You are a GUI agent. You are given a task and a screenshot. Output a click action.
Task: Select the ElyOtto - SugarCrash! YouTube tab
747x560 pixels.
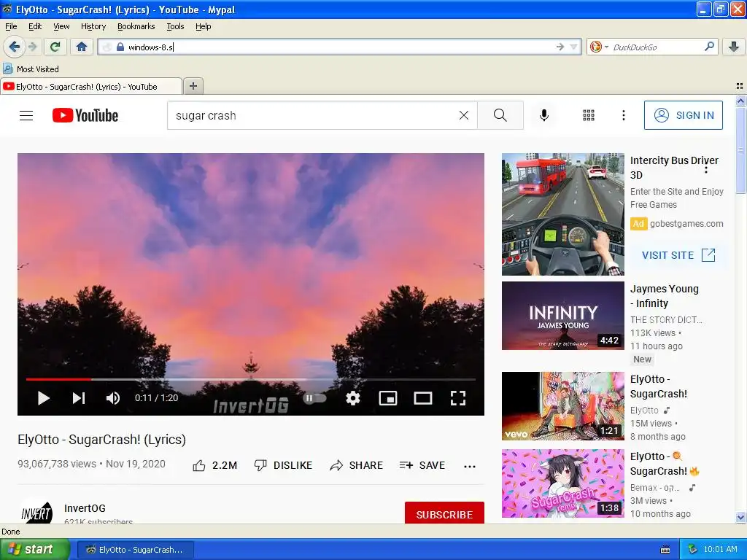[91, 87]
